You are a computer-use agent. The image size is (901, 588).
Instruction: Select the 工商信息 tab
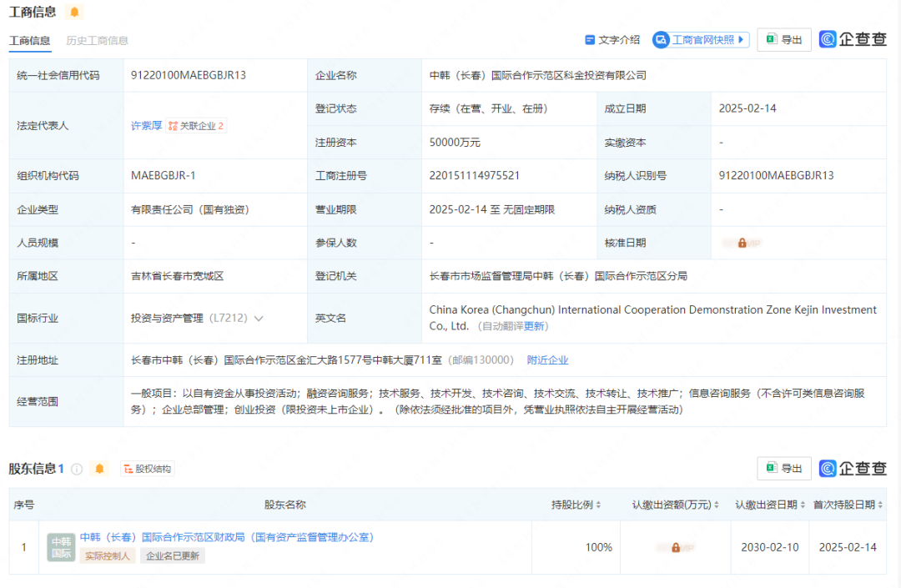point(29,41)
